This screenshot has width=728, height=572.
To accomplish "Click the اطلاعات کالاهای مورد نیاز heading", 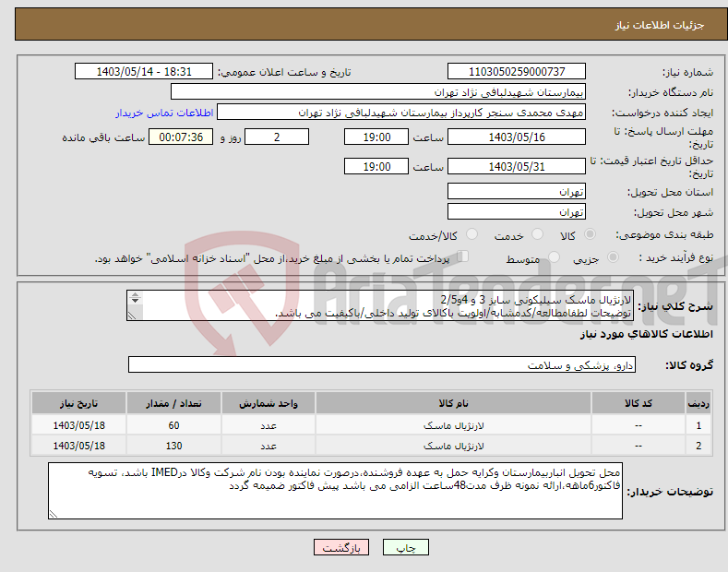I will click(x=646, y=334).
